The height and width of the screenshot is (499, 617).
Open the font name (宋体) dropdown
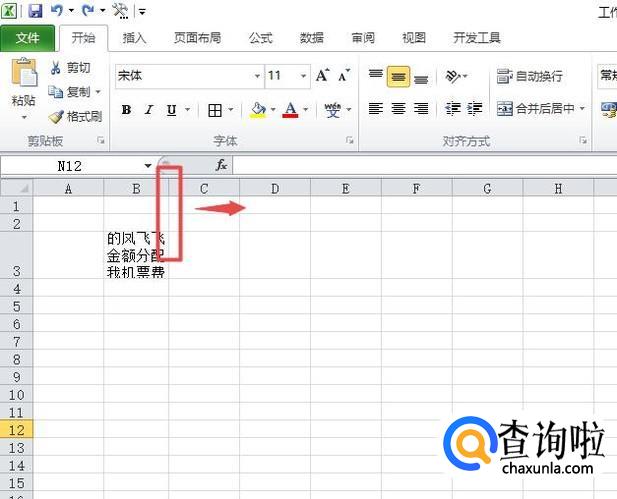pos(257,76)
